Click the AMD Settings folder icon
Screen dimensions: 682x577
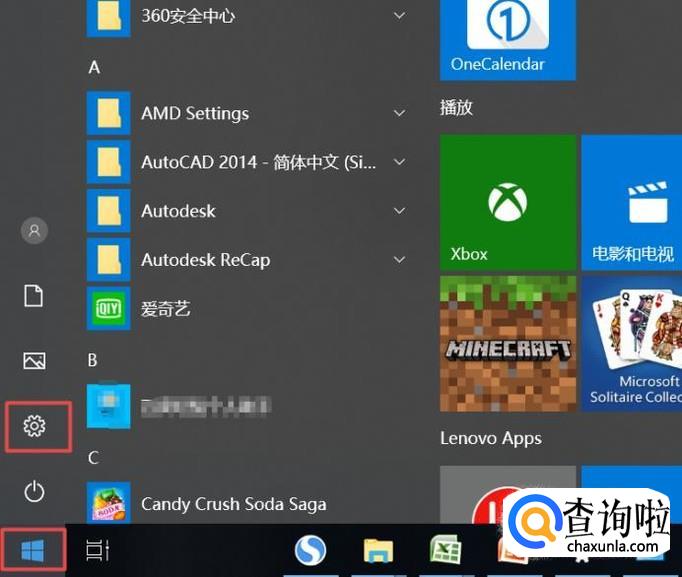coord(108,113)
